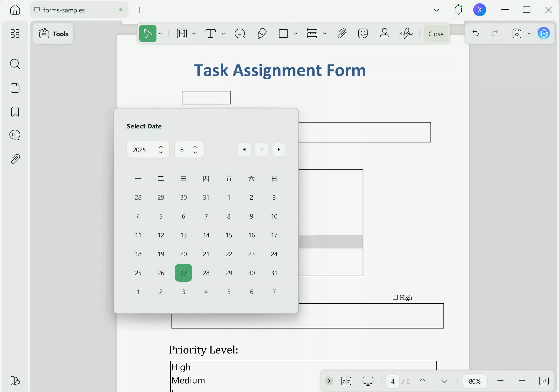Expand the text tool dropdown arrow
The width and height of the screenshot is (559, 392).
[223, 34]
